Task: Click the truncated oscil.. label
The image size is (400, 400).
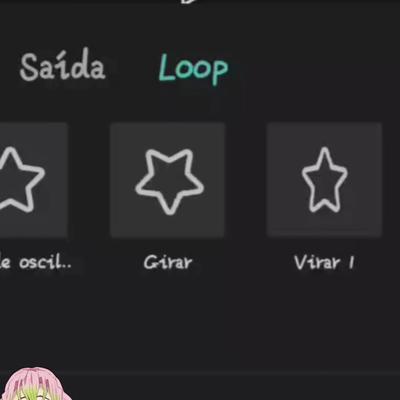Action: [x=36, y=263]
